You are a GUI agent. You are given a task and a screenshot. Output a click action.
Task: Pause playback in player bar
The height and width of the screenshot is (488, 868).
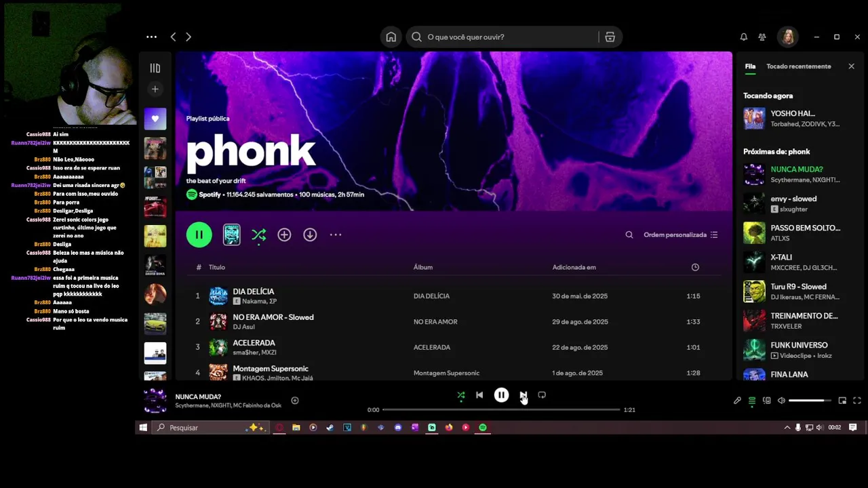tap(501, 395)
